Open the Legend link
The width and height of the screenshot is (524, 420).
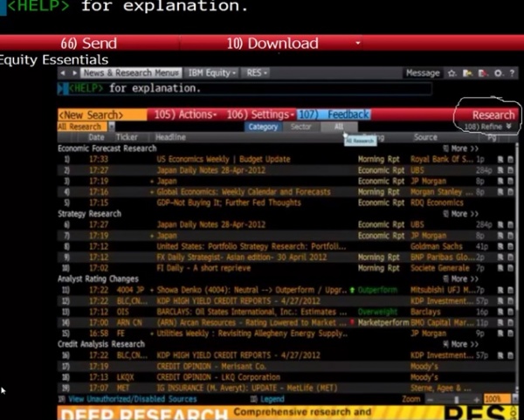[272, 399]
